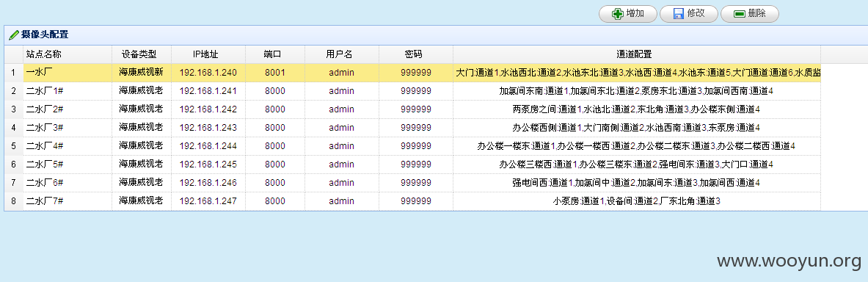This screenshot has height=282, width=868.
Task: Click channel config starting 加氯间东南:通道1
Action: 637,91
